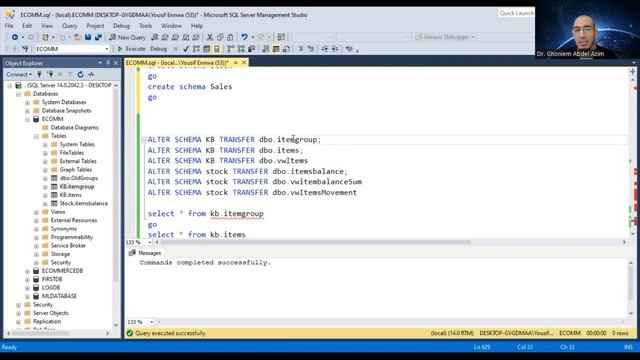Click the Object Explorer pin icon
Screen dimensions: 640x360
[x=108, y=63]
